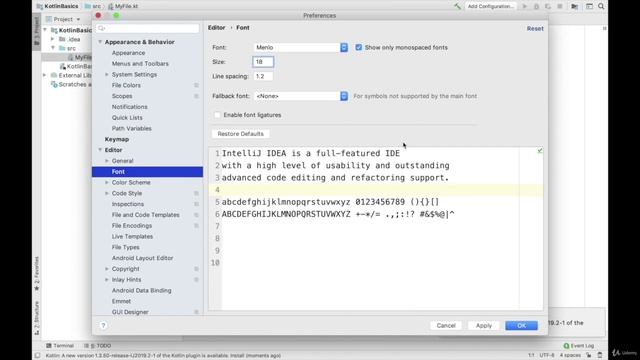Select Menus and Toolbars settings
The width and height of the screenshot is (640, 360).
point(140,64)
